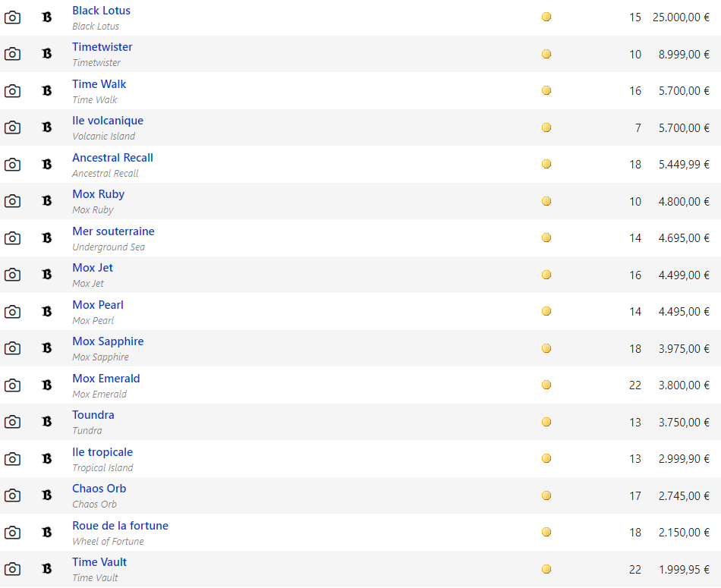Click the Beta set icon beside Time Walk
This screenshot has height=588, width=721.
coord(47,90)
